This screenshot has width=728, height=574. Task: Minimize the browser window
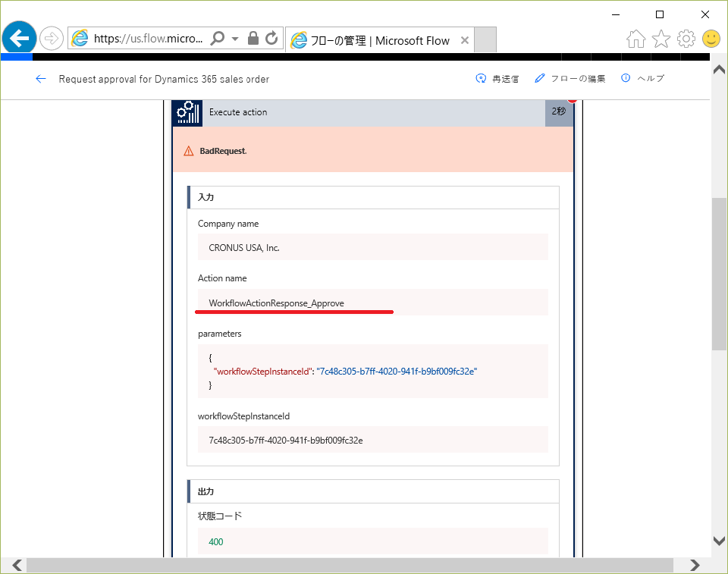616,15
